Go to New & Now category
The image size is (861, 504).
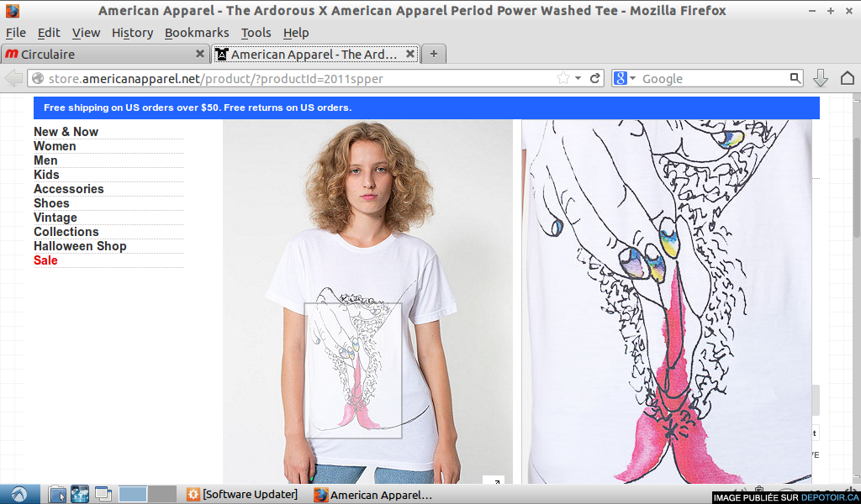[66, 132]
